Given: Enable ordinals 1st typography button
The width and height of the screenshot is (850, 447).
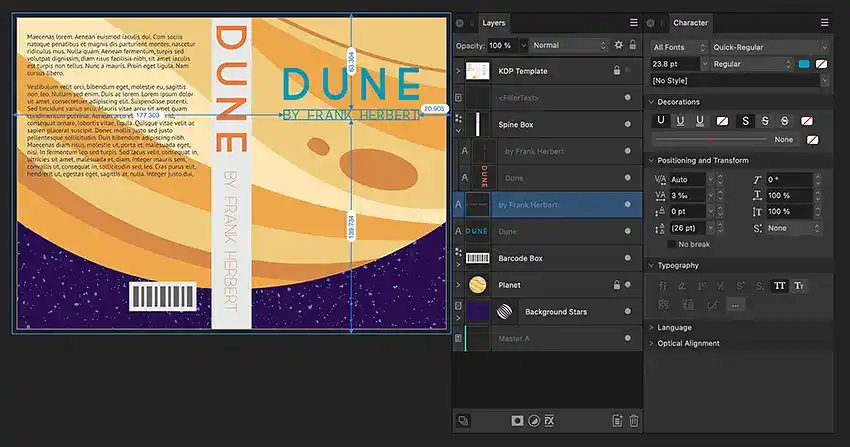Looking at the screenshot, I should 701,286.
